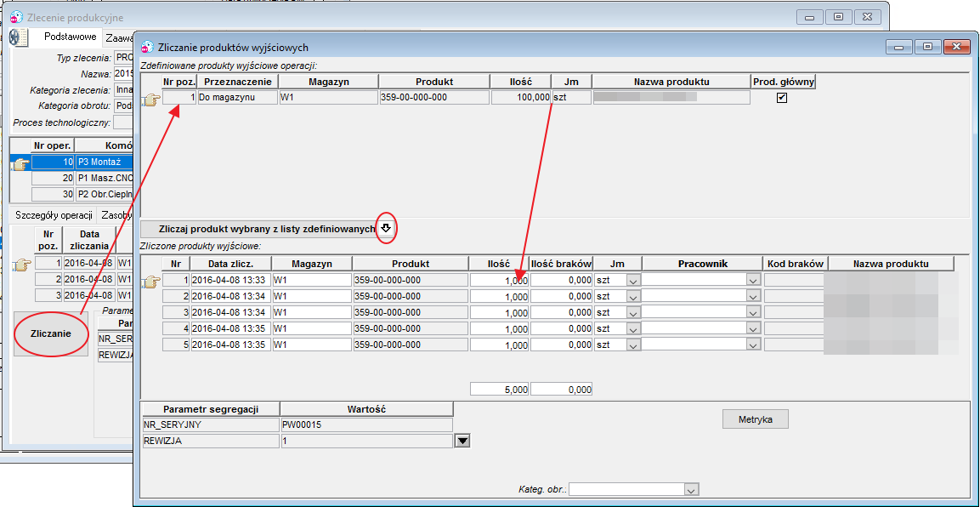Open the REWIZJA value dropdown arrow

462,441
